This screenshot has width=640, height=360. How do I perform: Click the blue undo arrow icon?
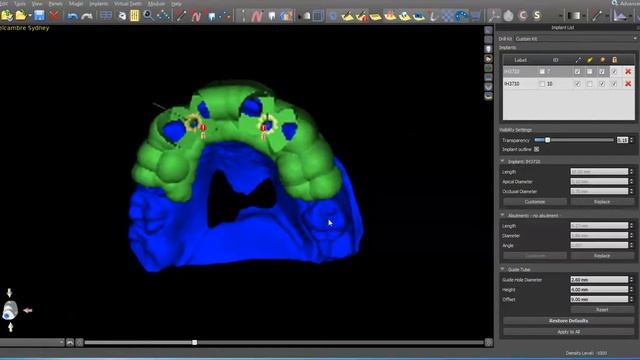point(73,16)
